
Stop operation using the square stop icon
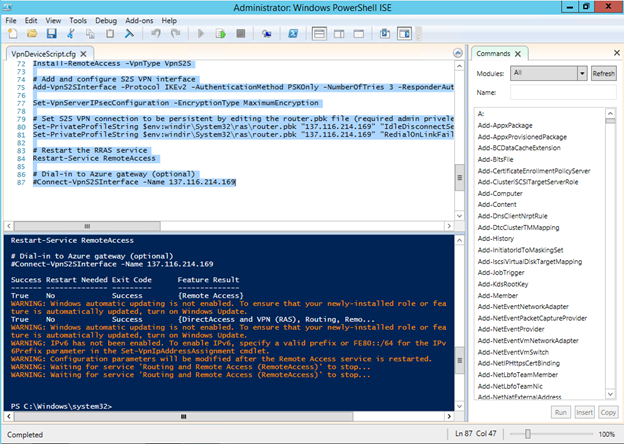click(240, 34)
